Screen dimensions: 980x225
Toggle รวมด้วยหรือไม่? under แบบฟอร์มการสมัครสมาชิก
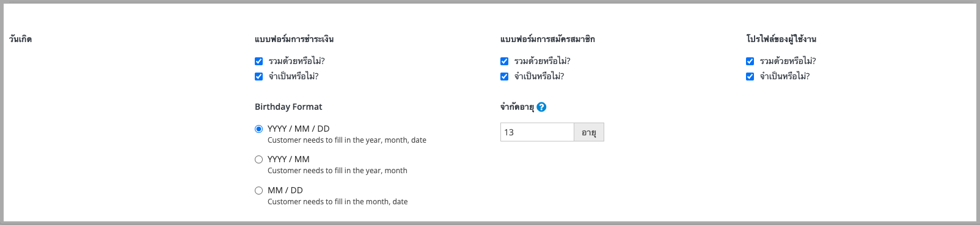pos(504,61)
